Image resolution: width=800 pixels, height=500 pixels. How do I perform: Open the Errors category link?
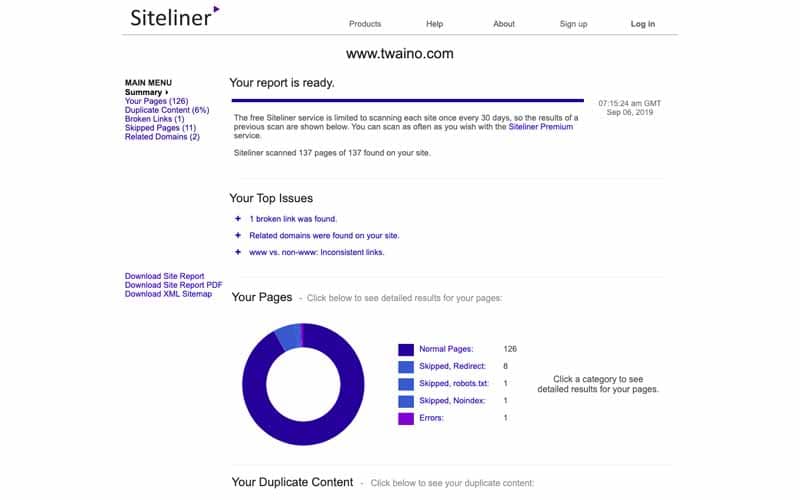[431, 418]
